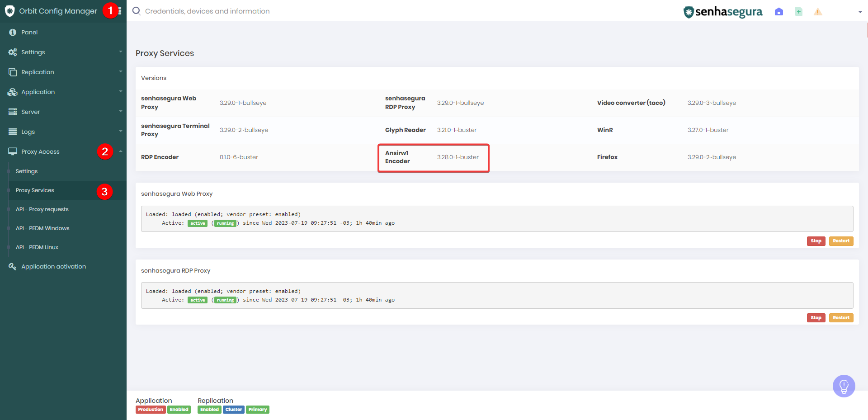Stop the senhasegura Web Proxy service

pyautogui.click(x=816, y=241)
